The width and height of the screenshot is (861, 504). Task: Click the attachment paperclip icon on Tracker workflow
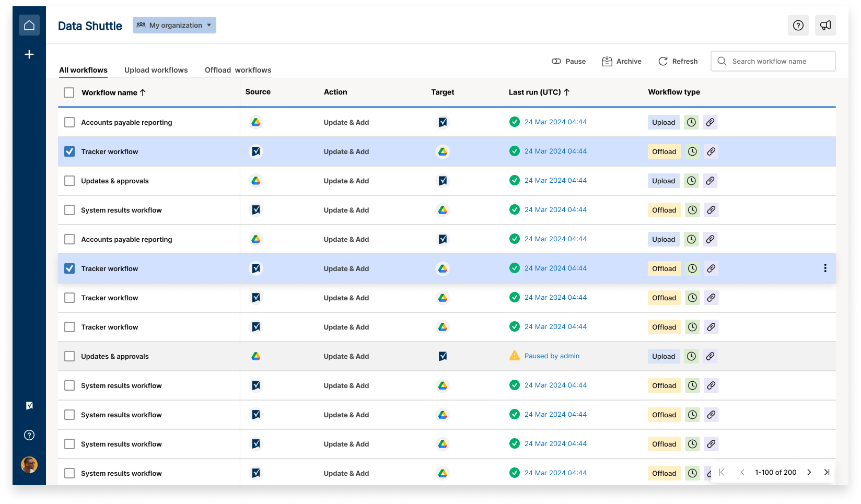pyautogui.click(x=711, y=151)
